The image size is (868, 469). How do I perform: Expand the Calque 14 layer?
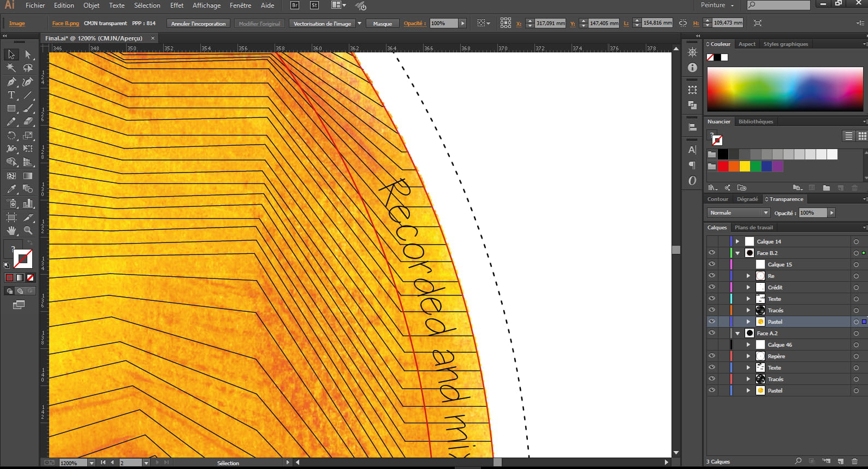(x=738, y=241)
